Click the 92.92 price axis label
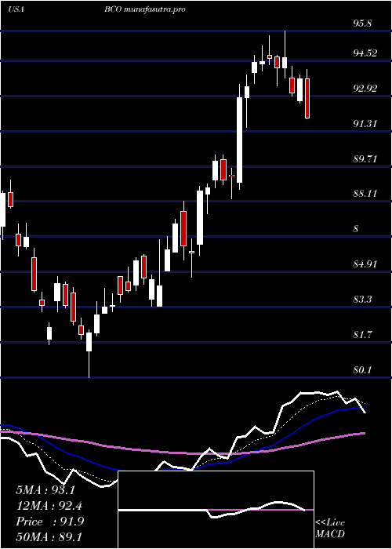The height and width of the screenshot is (549, 392). pos(365,88)
